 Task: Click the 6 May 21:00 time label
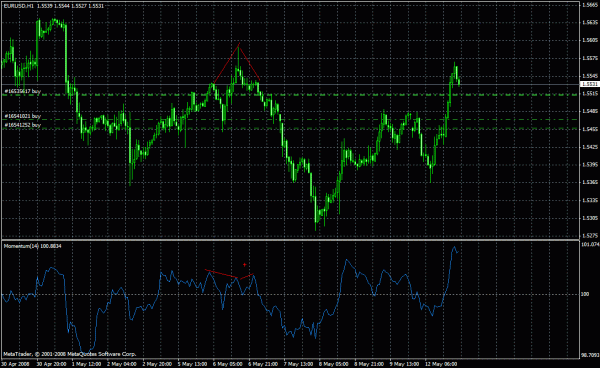pyautogui.click(x=263, y=364)
